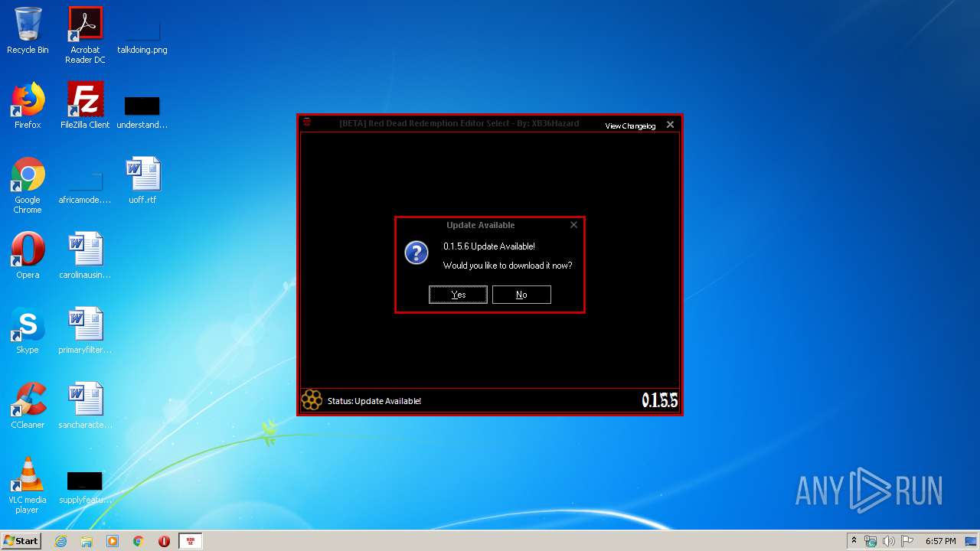Click the small red icon in editor title bar
The width and height of the screenshot is (980, 551).
(306, 122)
